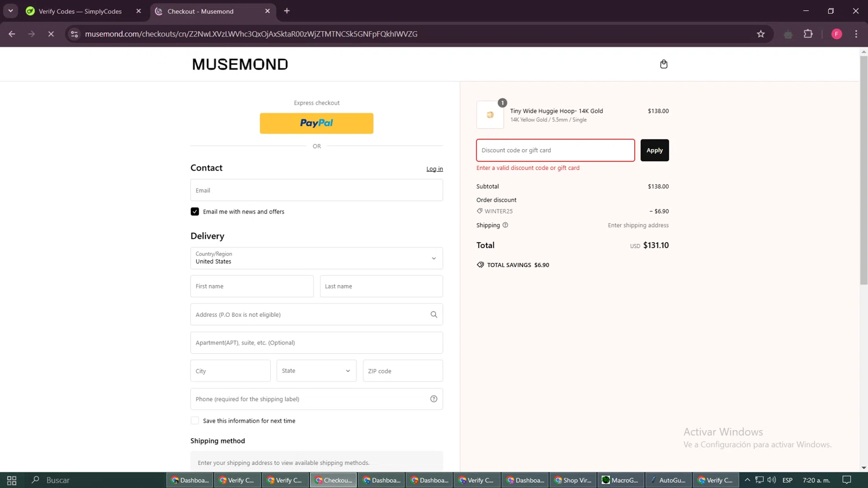Open the shopping bag cart icon

pos(664,64)
